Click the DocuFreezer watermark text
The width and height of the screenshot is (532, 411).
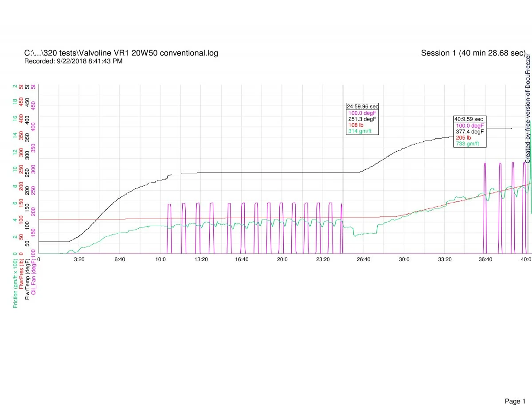point(528,109)
